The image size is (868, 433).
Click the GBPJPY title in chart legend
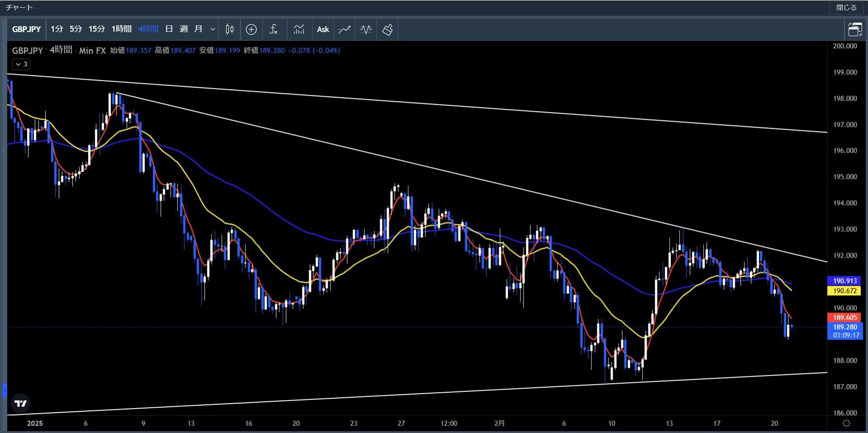pyautogui.click(x=28, y=51)
